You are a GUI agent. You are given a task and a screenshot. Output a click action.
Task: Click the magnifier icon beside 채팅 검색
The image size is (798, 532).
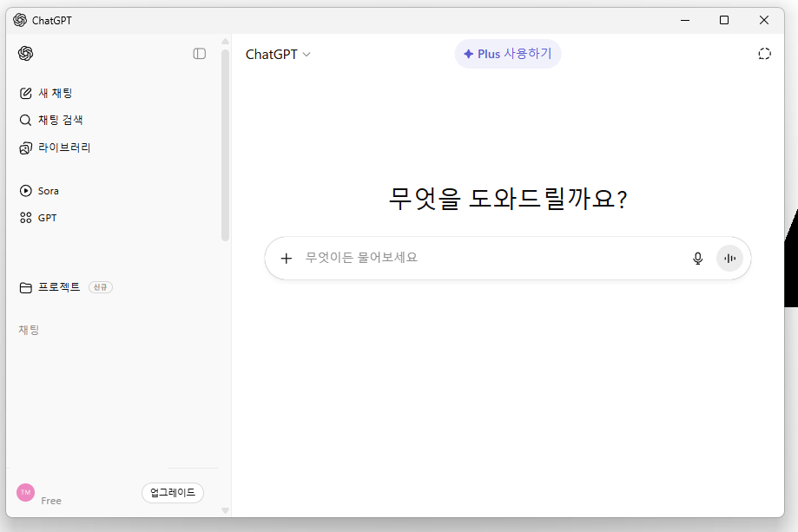(25, 120)
